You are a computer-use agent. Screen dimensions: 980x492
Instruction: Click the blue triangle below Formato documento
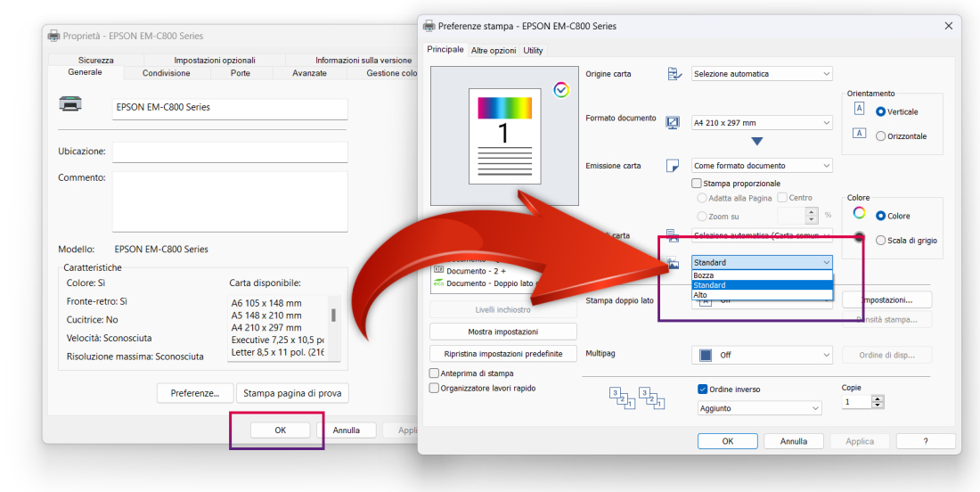757,142
